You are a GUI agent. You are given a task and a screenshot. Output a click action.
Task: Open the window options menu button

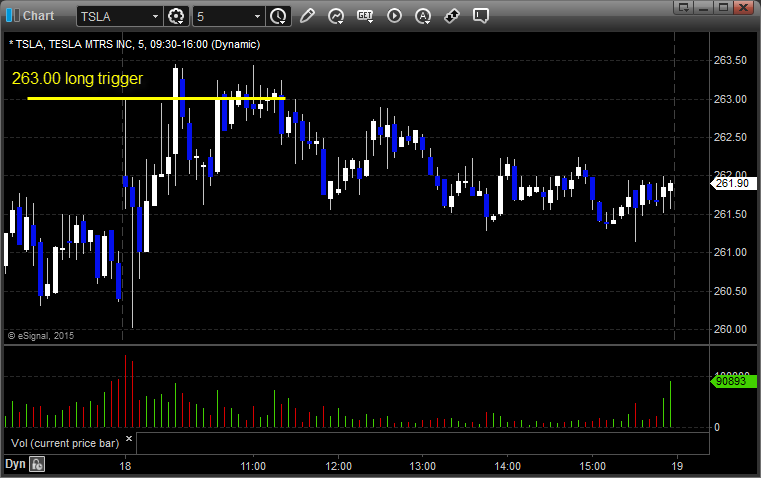coord(683,7)
